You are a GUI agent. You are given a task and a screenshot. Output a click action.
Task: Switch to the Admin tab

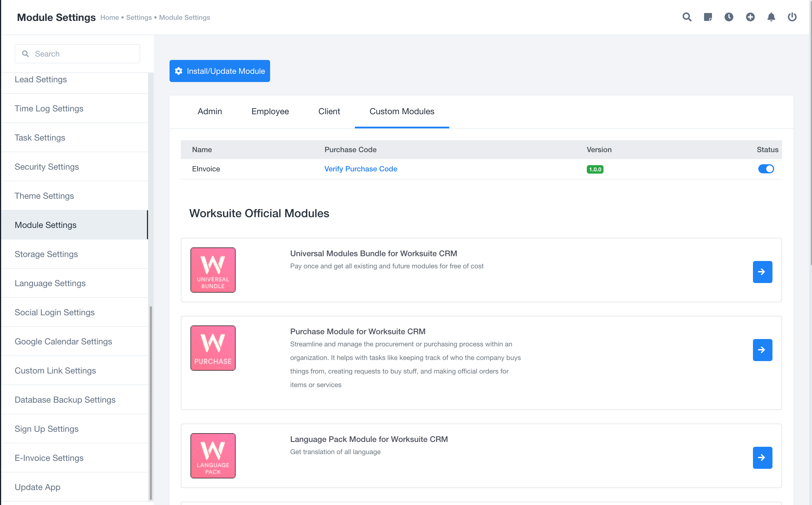coord(210,112)
